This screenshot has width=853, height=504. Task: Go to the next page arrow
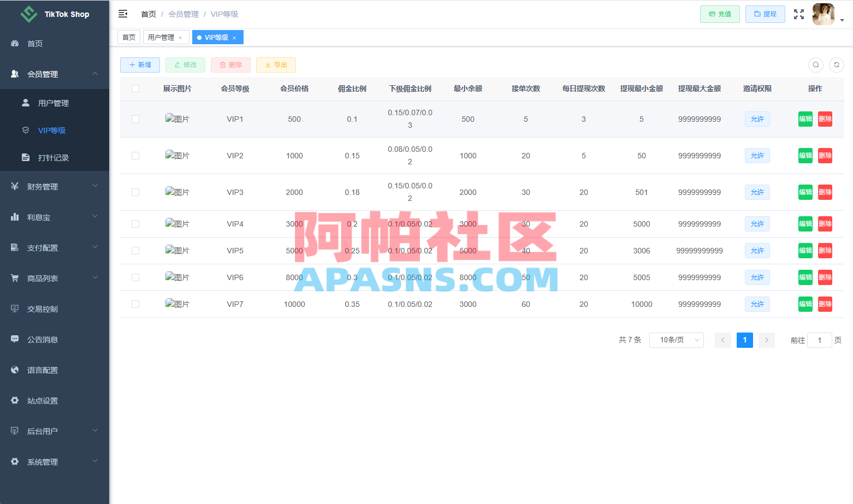click(x=767, y=340)
